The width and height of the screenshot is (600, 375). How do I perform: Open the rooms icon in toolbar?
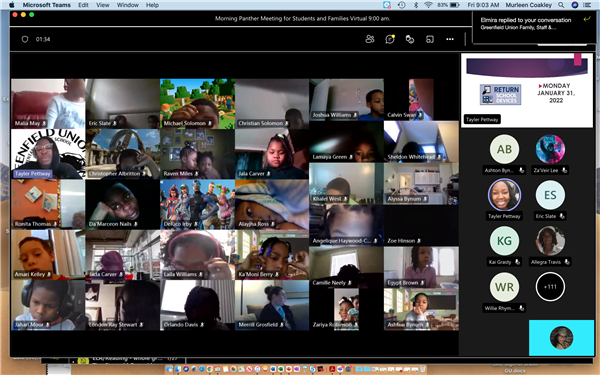pyautogui.click(x=430, y=39)
